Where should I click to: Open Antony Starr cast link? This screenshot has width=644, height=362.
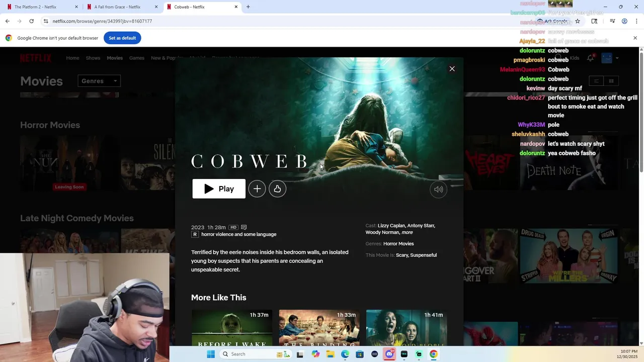(421, 226)
